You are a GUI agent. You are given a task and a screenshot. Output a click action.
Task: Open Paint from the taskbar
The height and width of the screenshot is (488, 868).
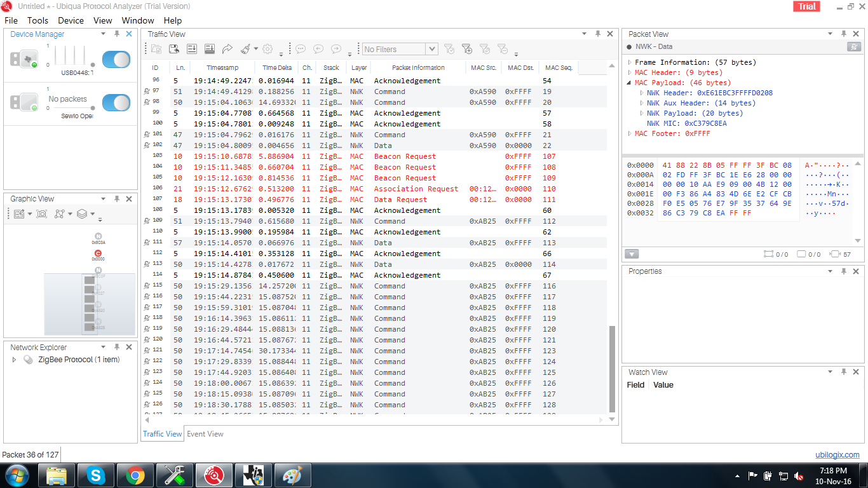point(293,475)
